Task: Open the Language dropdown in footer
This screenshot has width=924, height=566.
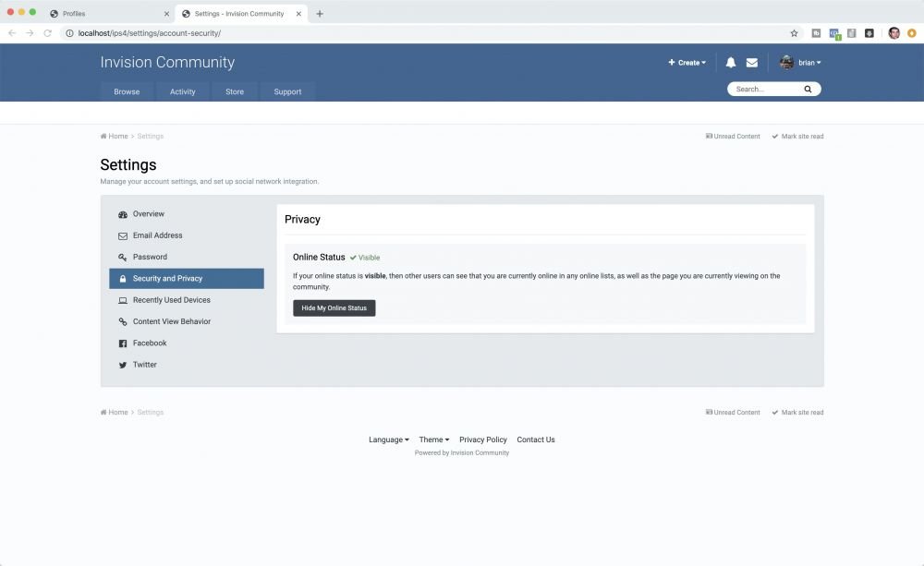Action: (x=388, y=440)
